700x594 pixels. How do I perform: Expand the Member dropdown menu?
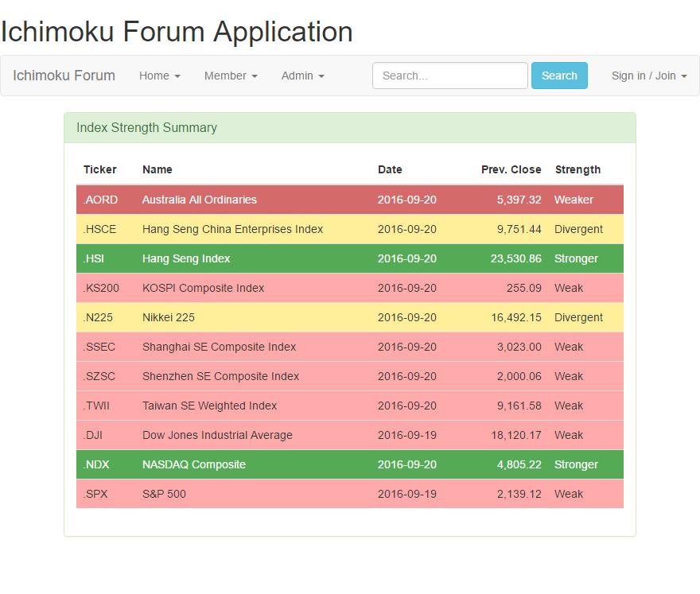[x=231, y=76]
